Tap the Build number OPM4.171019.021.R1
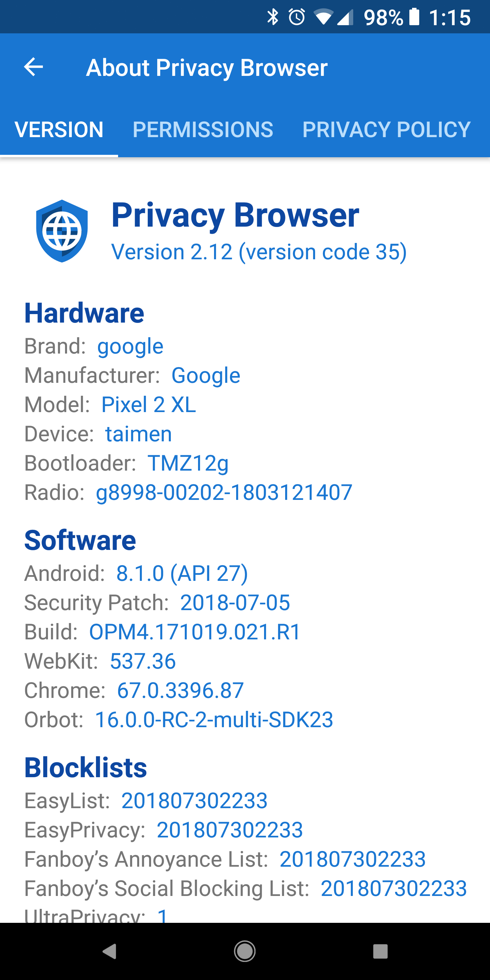 (x=195, y=632)
